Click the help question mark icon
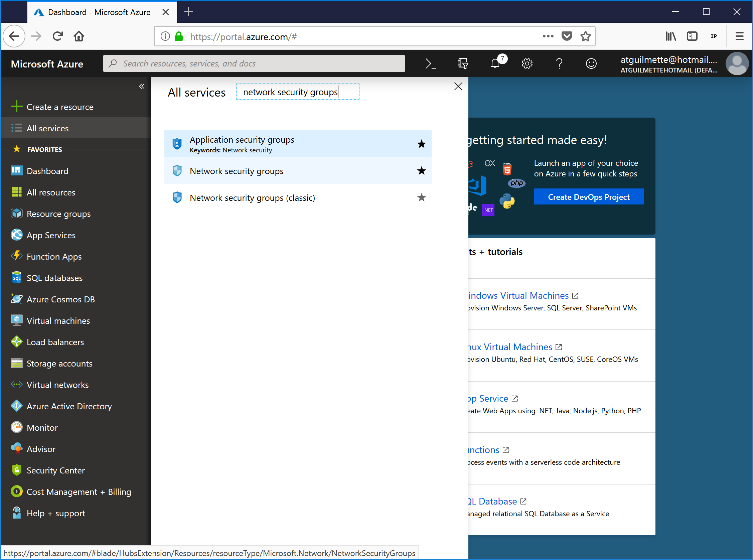The width and height of the screenshot is (753, 560). (559, 63)
